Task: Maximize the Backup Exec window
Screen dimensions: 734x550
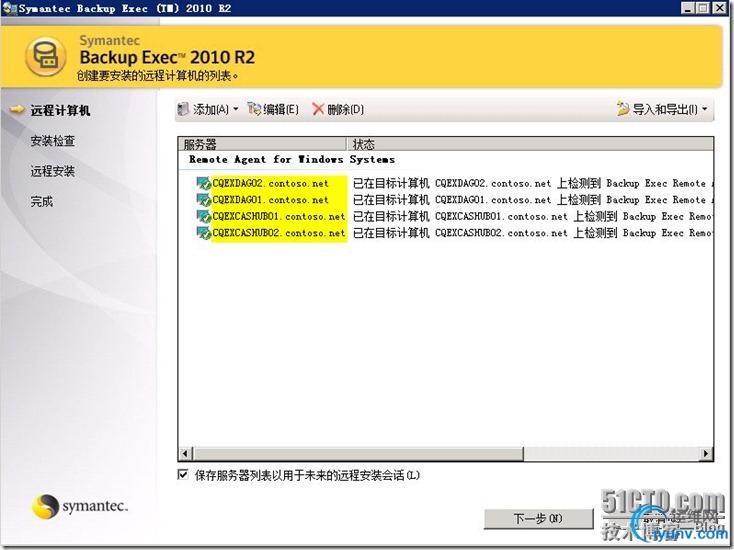Action: pyautogui.click(x=703, y=8)
